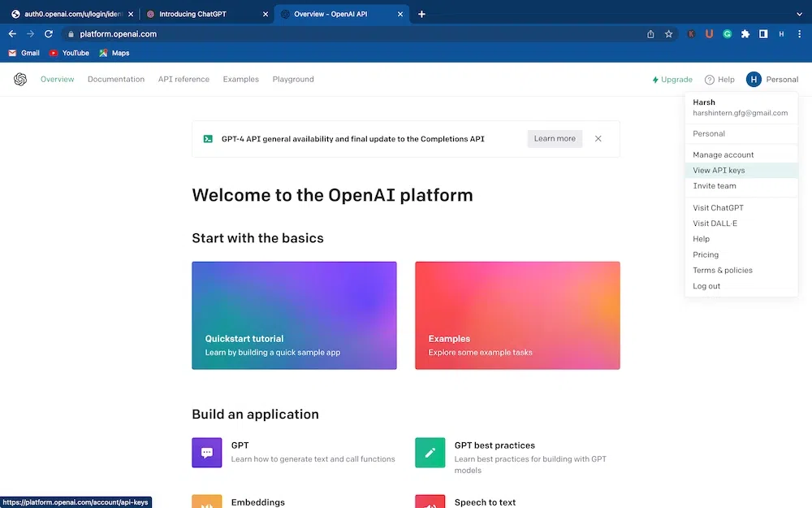Viewport: 812px width, 508px height.
Task: Select the Overview nav item
Action: 57,80
